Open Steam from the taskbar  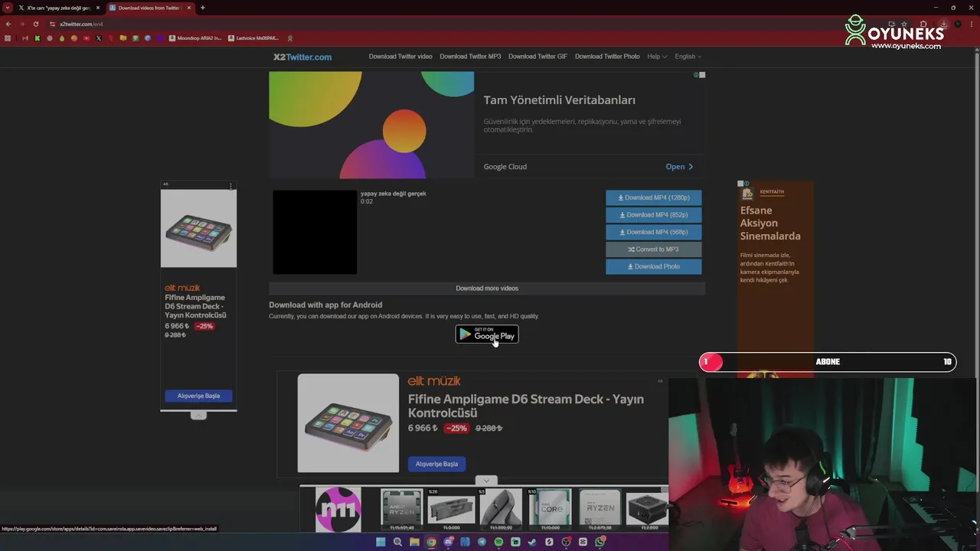[x=532, y=542]
